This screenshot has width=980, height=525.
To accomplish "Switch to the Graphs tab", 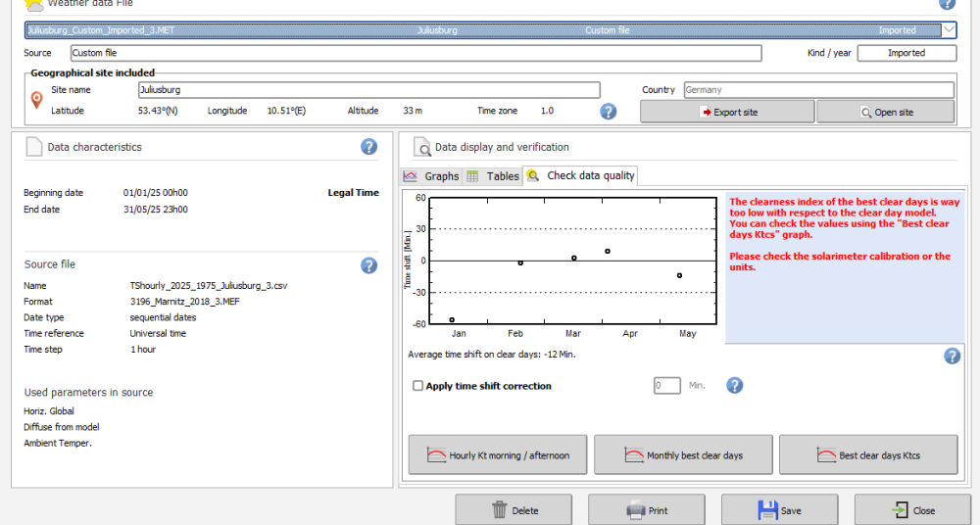I will coord(431,176).
